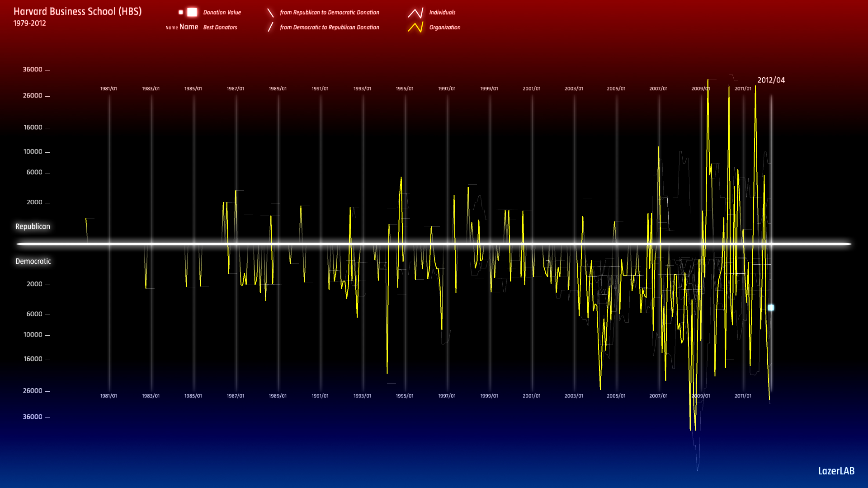Click the lower 1985/01 timeline label
This screenshot has height=488, width=868.
click(x=193, y=396)
